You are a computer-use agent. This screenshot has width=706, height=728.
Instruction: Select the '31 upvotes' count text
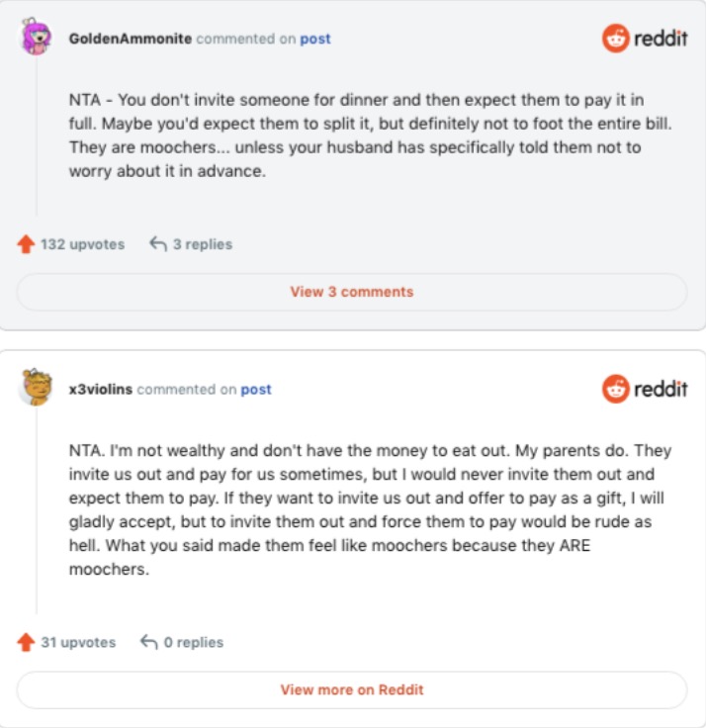[x=78, y=642]
